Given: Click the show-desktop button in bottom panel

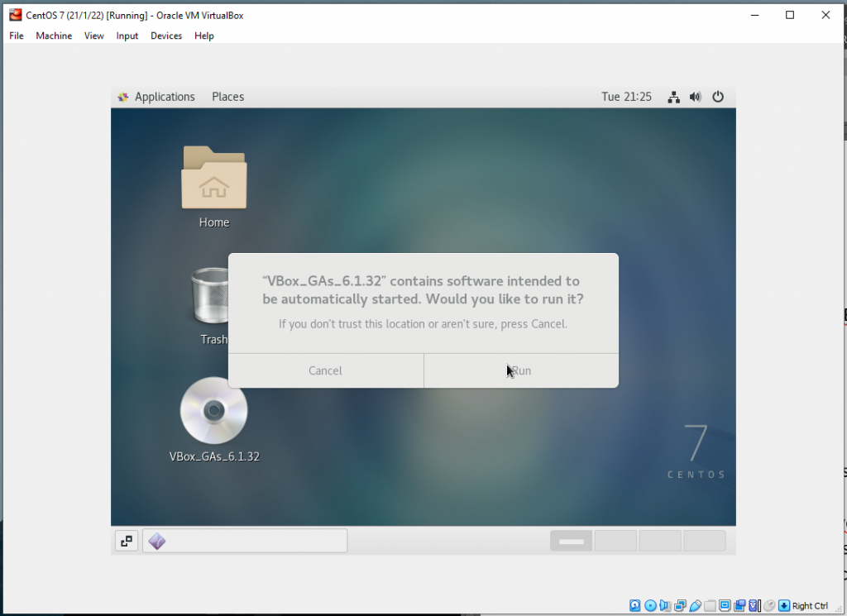Looking at the screenshot, I should [x=127, y=541].
